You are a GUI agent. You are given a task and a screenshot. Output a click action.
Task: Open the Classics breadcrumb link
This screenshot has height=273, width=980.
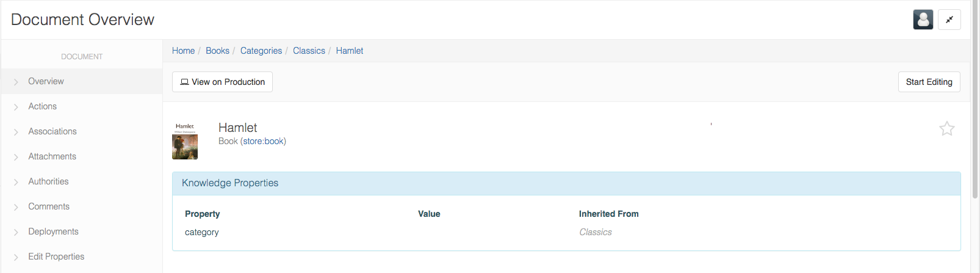pyautogui.click(x=309, y=51)
